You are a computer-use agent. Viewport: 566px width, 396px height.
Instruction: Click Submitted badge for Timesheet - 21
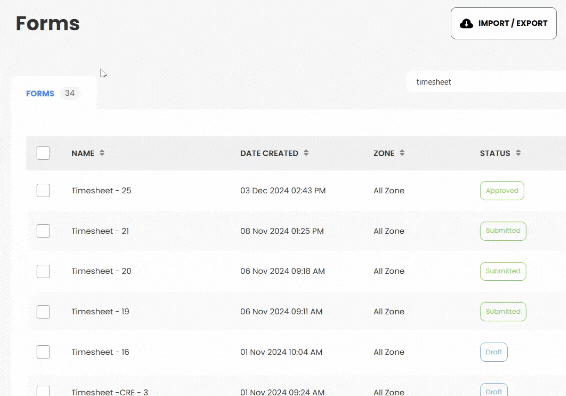click(x=503, y=231)
